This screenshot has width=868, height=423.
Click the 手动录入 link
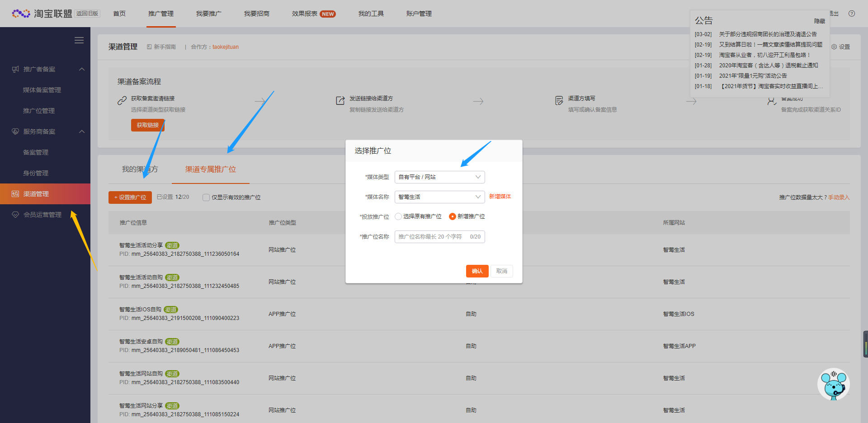click(x=839, y=197)
